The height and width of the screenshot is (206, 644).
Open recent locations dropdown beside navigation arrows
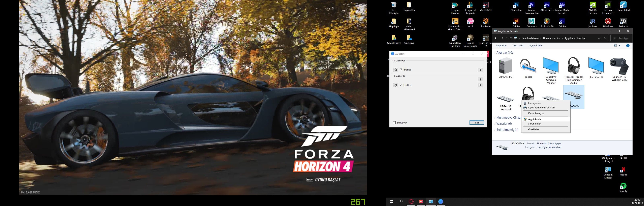(x=507, y=38)
